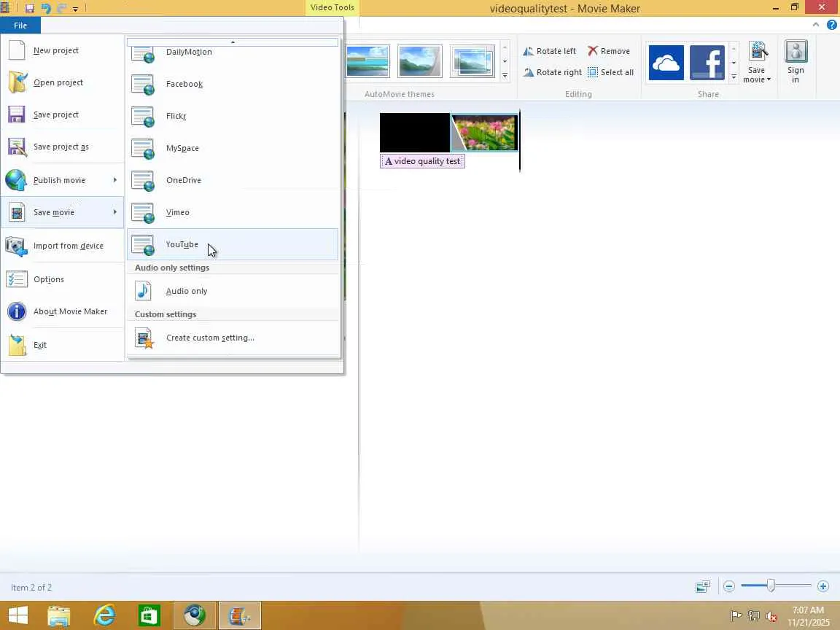Open Internet Explorer from taskbar
This screenshot has height=630, width=840.
[104, 616]
